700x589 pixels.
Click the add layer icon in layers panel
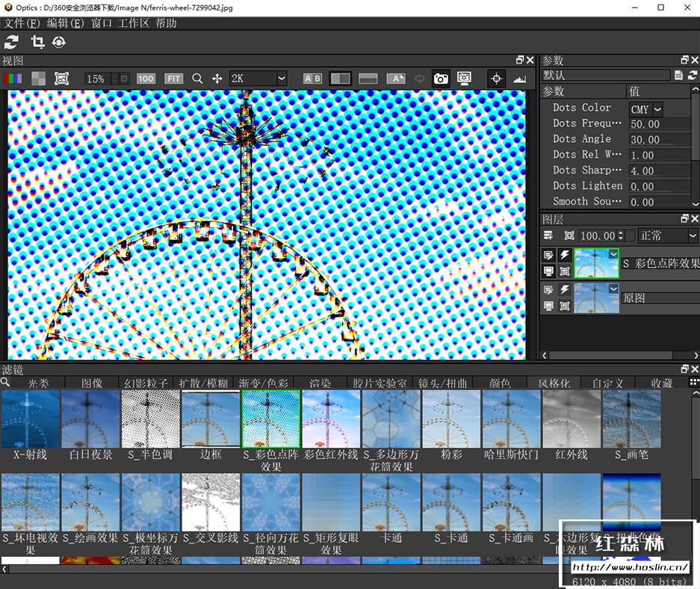[x=548, y=235]
